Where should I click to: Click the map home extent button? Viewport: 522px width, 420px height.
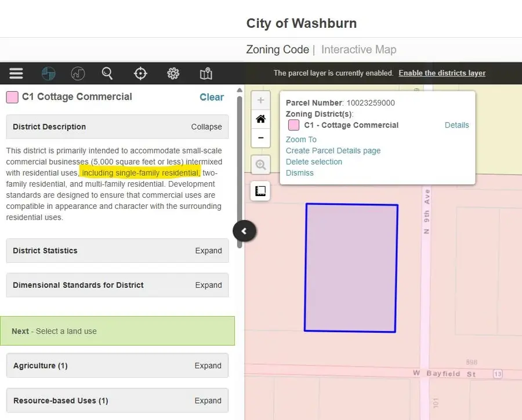(260, 119)
